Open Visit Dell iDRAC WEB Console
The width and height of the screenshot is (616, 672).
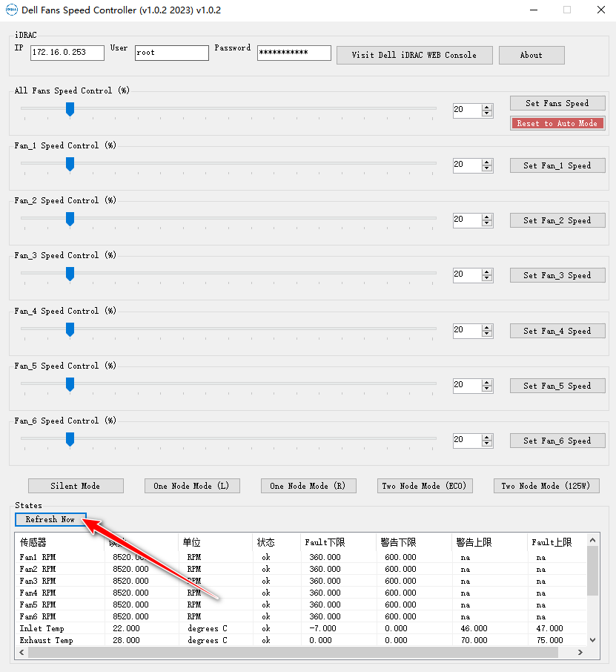click(x=414, y=56)
